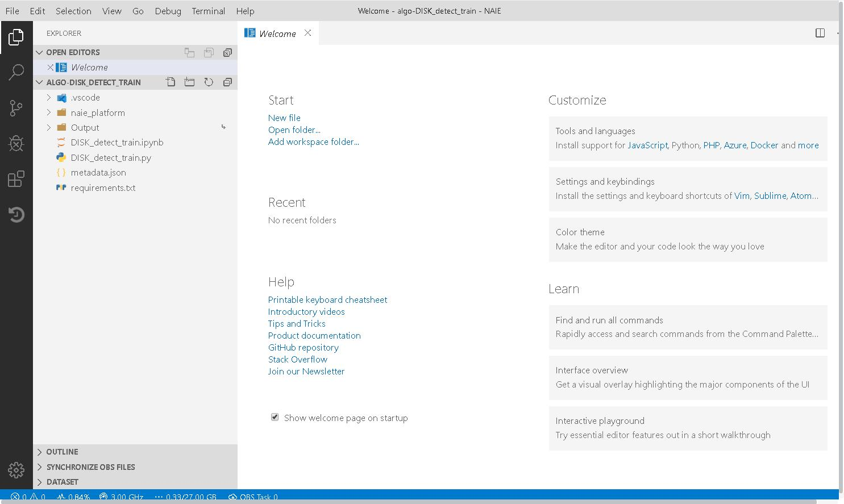This screenshot has width=844, height=504.
Task: Open the Printable keyboard cheatsheet link
Action: (x=327, y=299)
